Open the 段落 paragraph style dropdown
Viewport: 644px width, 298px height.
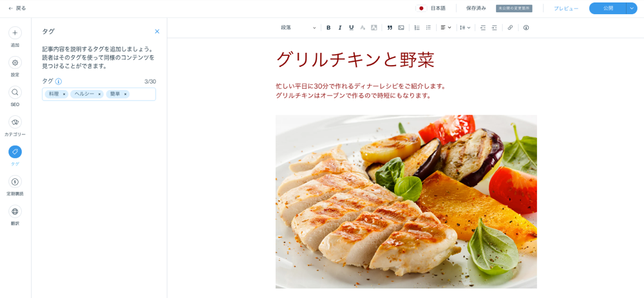[x=299, y=28]
